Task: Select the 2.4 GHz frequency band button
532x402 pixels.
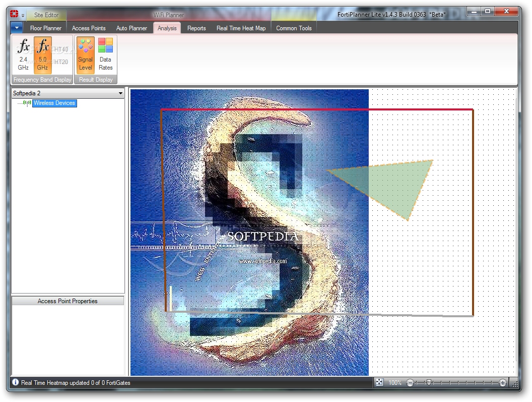Action: click(x=23, y=54)
